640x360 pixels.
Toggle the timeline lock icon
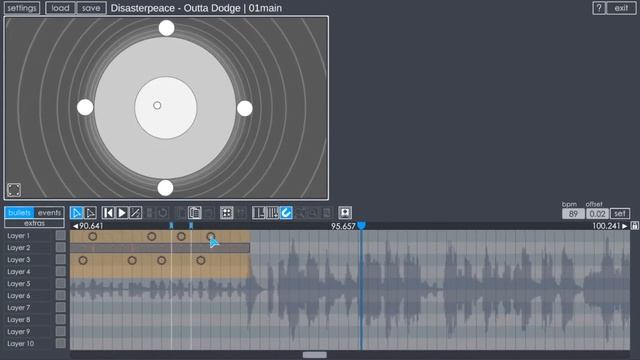click(x=634, y=226)
